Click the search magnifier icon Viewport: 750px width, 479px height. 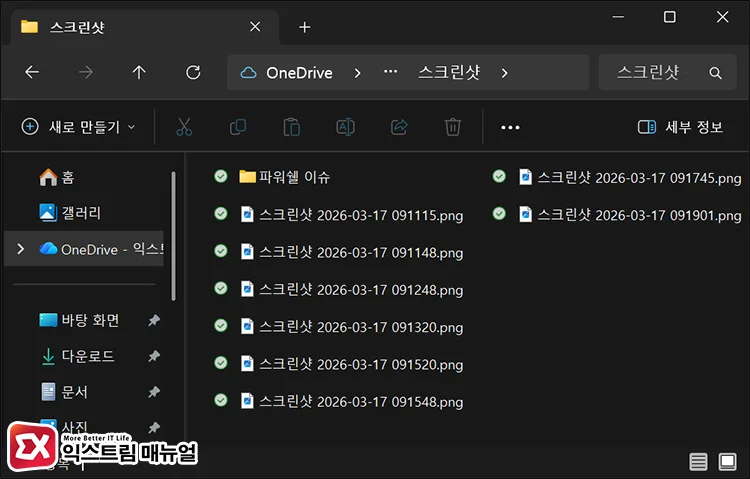point(715,73)
